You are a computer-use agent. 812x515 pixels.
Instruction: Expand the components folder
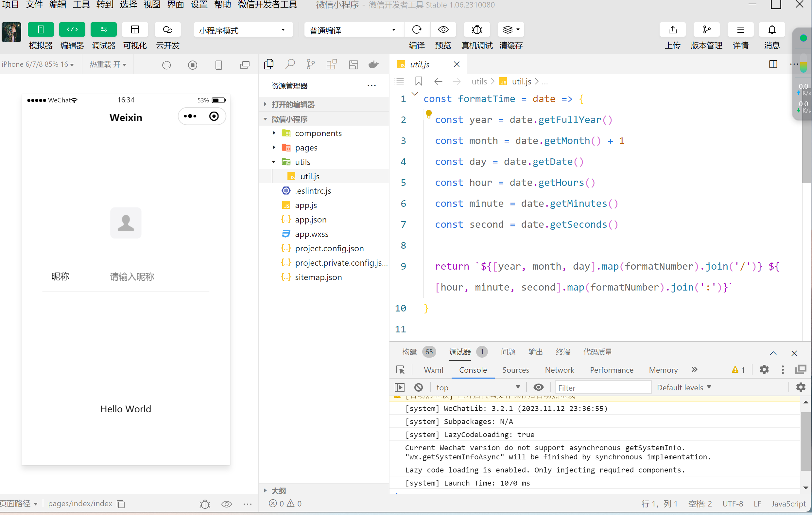pos(318,133)
